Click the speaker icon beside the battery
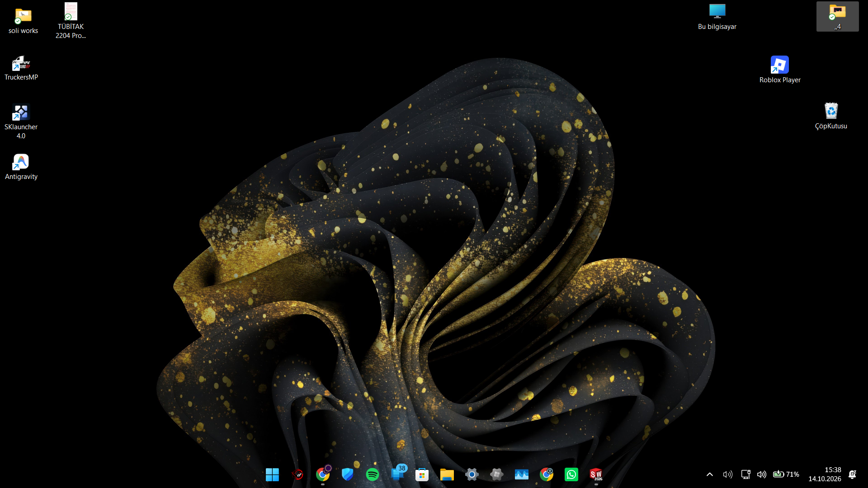The height and width of the screenshot is (488, 868). coord(762,474)
